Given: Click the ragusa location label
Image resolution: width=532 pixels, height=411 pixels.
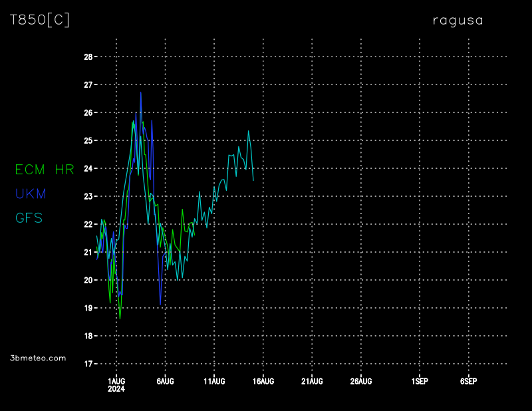Looking at the screenshot, I should [x=458, y=21].
